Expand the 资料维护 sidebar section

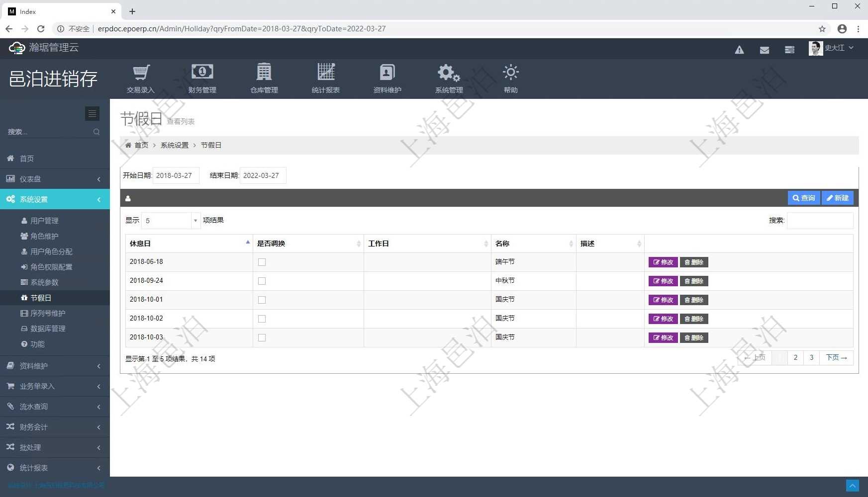pos(55,366)
